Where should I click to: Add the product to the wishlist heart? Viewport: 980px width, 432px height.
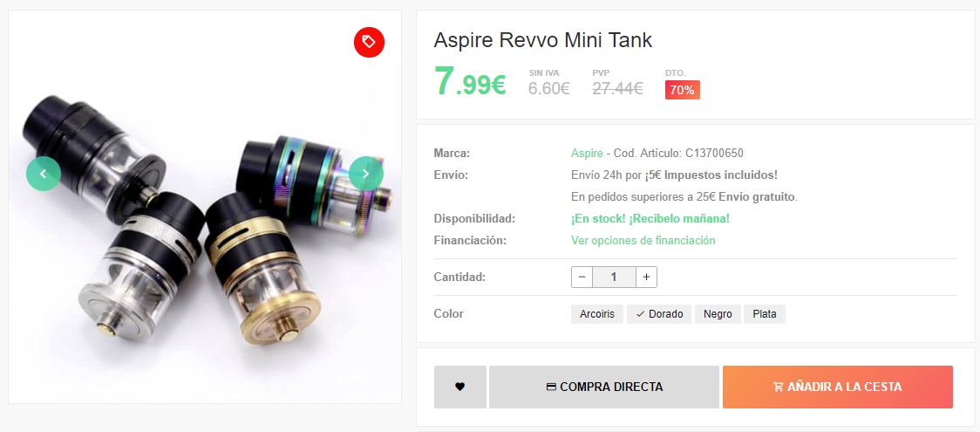[x=460, y=387]
